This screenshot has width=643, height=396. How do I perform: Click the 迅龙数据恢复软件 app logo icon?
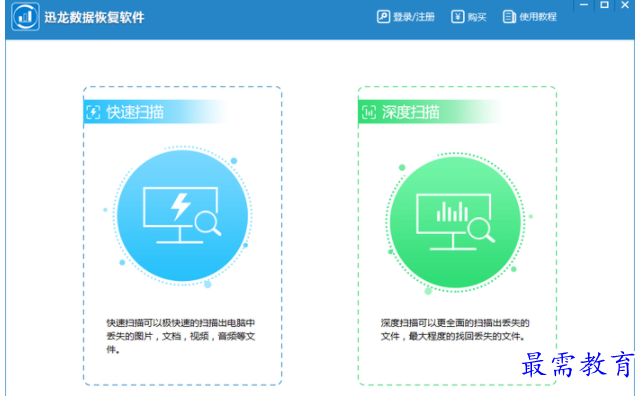(26, 17)
